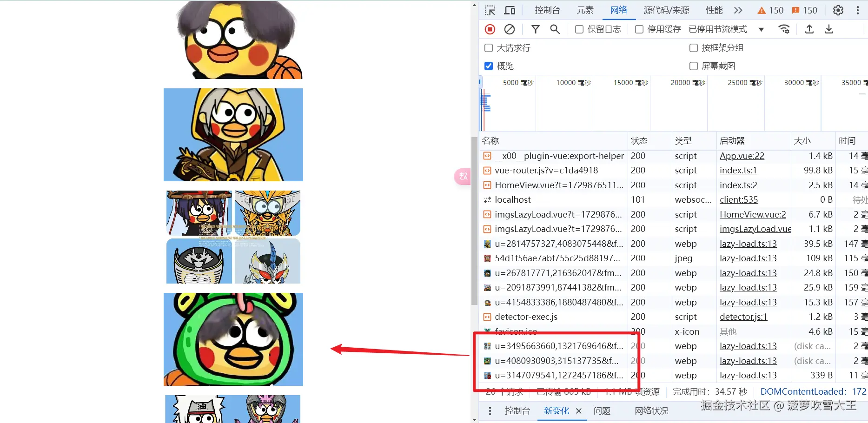Clear the network log
Image resolution: width=868 pixels, height=423 pixels.
pos(510,29)
